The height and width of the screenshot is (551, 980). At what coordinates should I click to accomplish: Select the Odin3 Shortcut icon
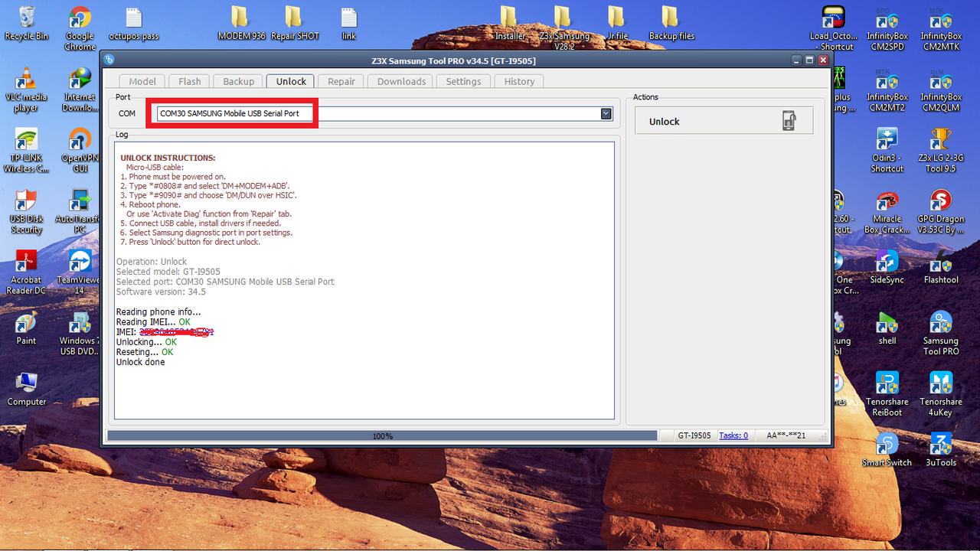click(887, 151)
